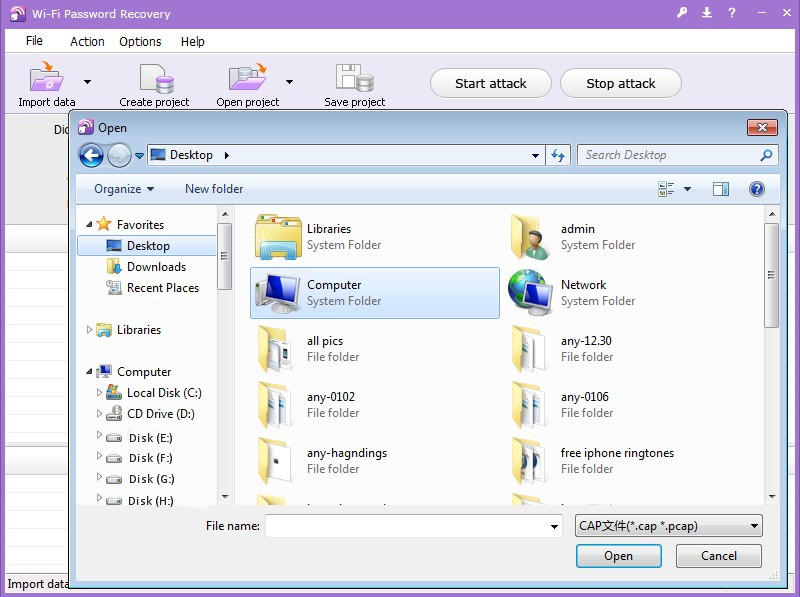The image size is (800, 597).
Task: Click the Open project toolbar icon
Action: coord(247,77)
